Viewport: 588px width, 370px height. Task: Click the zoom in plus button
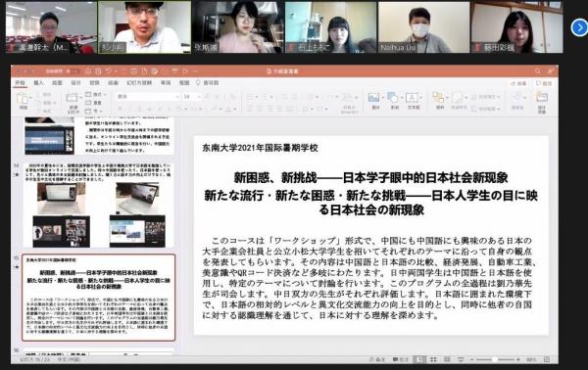pos(518,359)
